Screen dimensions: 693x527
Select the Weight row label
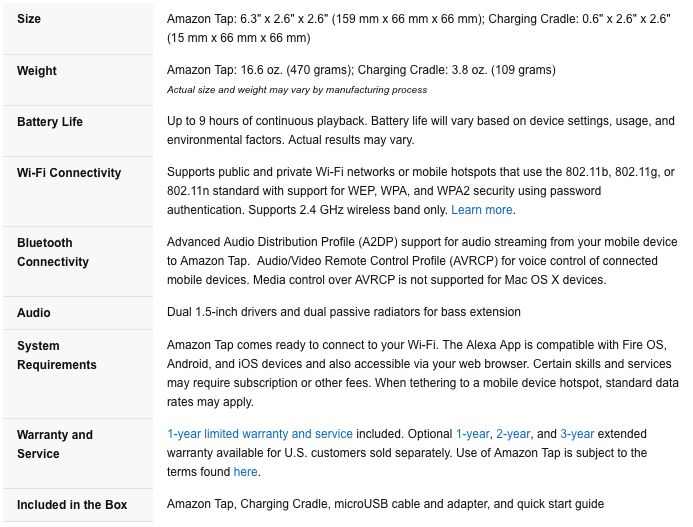pyautogui.click(x=37, y=71)
